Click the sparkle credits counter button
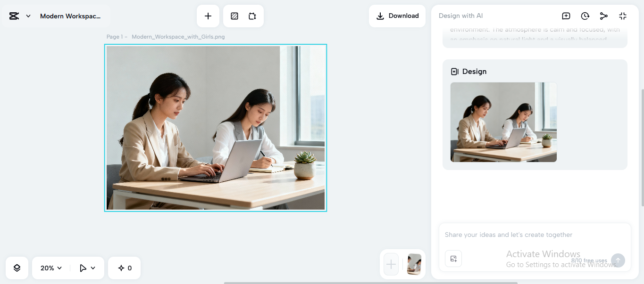 click(x=125, y=268)
